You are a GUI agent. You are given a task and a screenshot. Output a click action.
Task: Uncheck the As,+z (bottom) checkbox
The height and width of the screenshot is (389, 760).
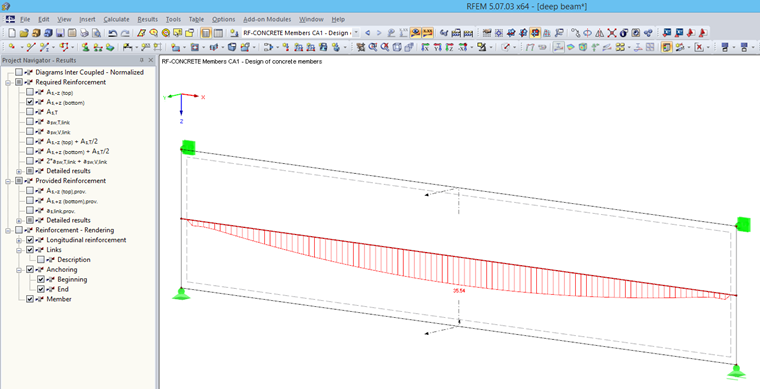coord(30,102)
